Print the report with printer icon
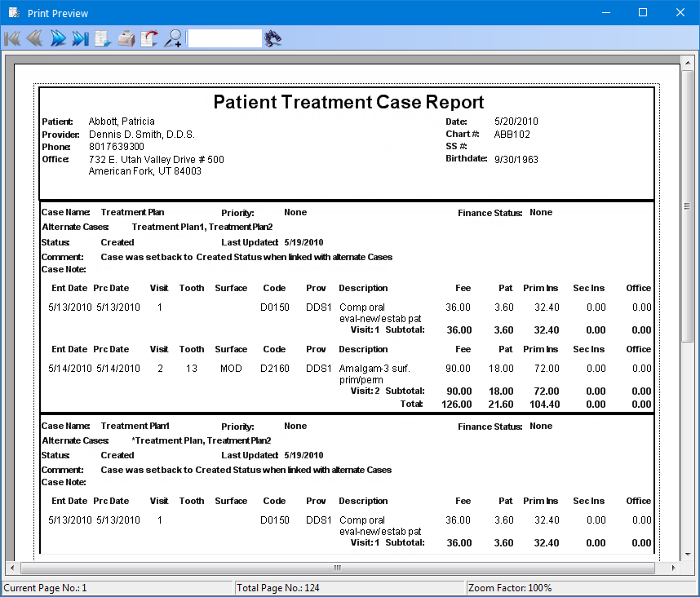Screen dimensions: 700x597 tap(126, 38)
